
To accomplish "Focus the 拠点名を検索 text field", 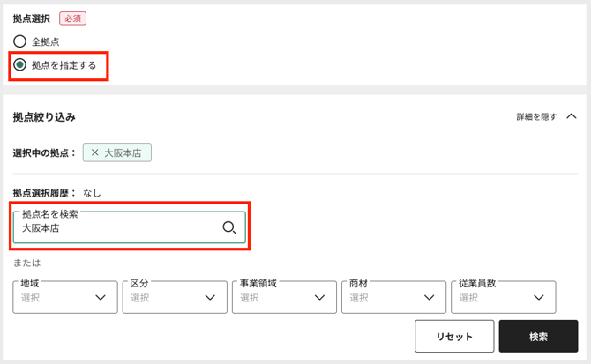I will tap(115, 228).
